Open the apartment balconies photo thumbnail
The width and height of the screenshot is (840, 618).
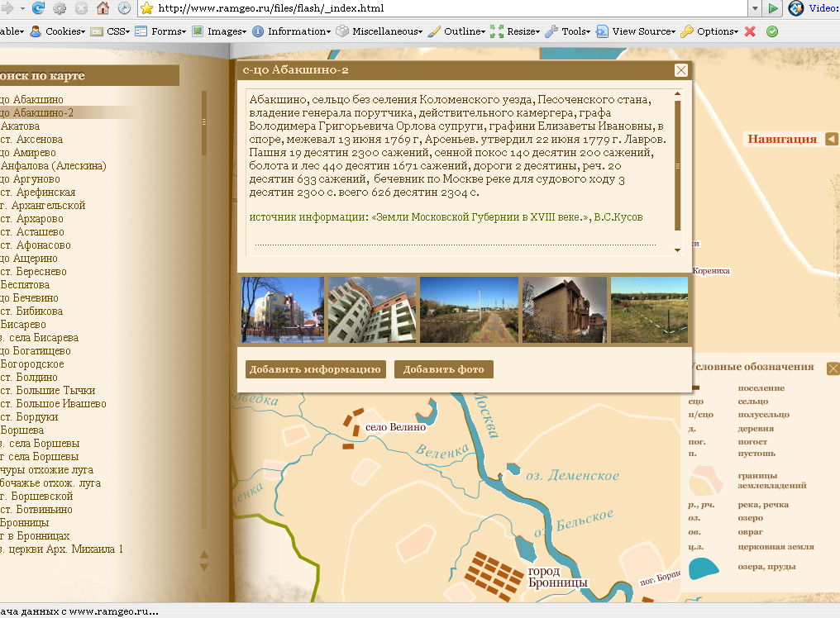[x=372, y=310]
